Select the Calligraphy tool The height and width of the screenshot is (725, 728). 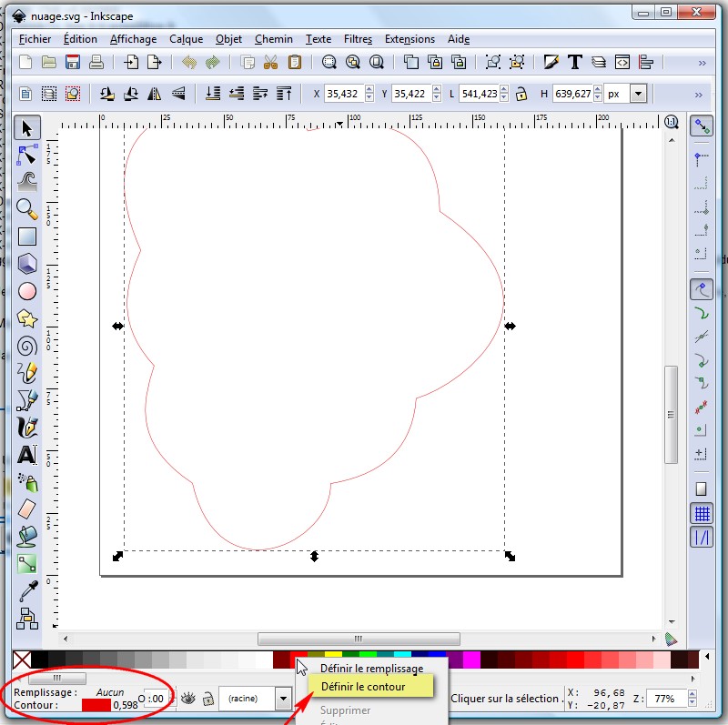coord(27,428)
